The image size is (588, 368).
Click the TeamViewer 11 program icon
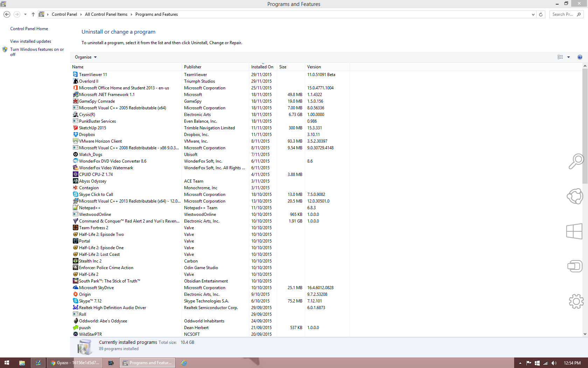[x=75, y=74]
